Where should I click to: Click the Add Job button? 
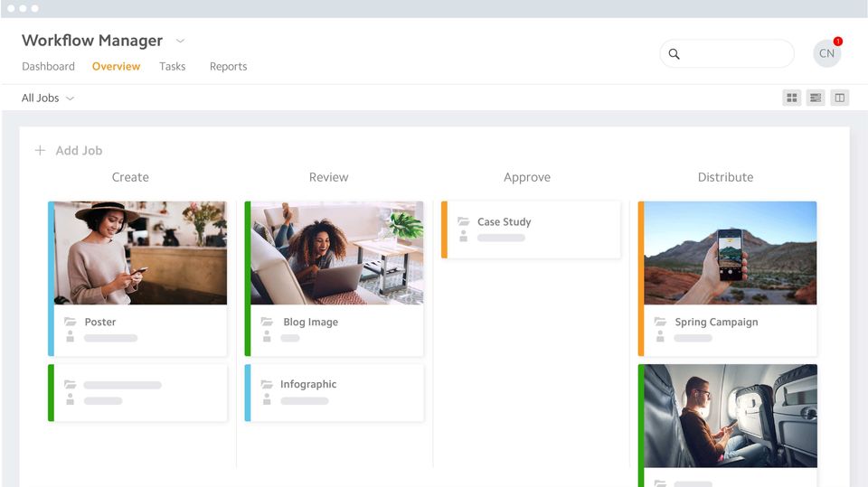point(69,151)
